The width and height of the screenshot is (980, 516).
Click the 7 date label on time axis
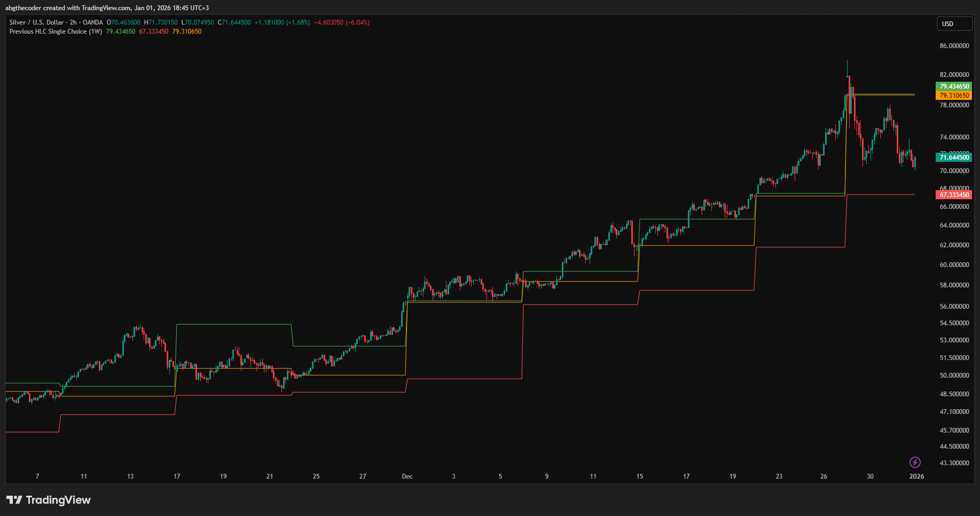click(37, 476)
